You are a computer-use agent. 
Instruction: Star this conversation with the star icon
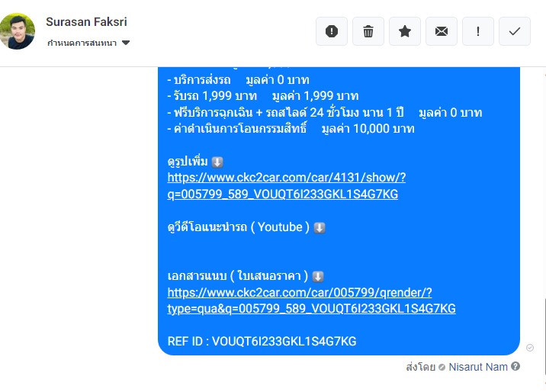coord(405,31)
